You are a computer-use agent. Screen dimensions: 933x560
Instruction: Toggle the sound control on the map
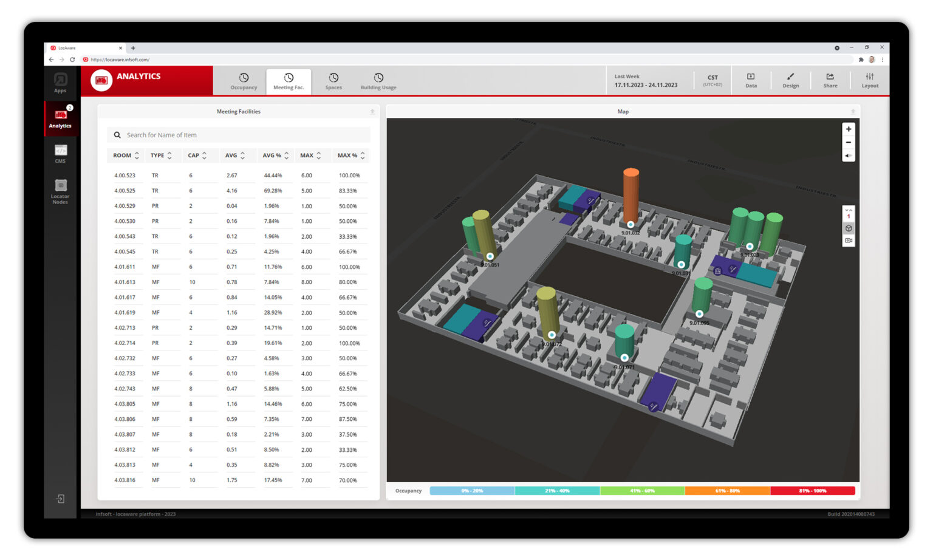click(x=849, y=155)
